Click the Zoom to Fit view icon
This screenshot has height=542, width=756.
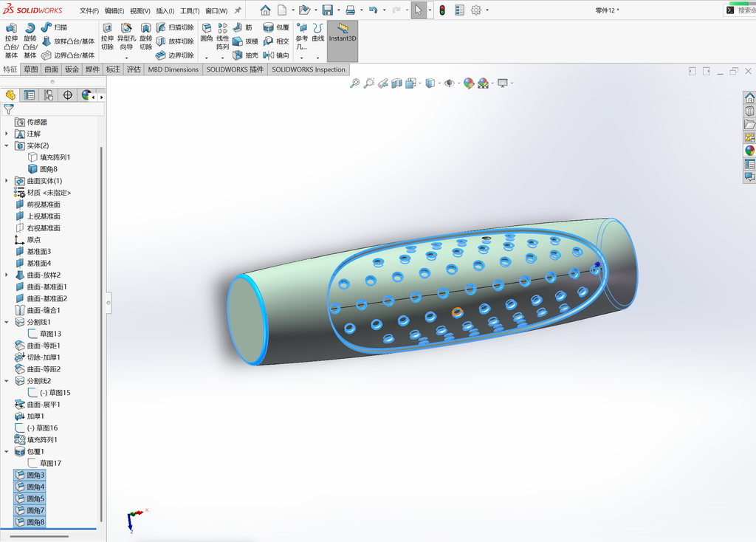click(x=354, y=83)
